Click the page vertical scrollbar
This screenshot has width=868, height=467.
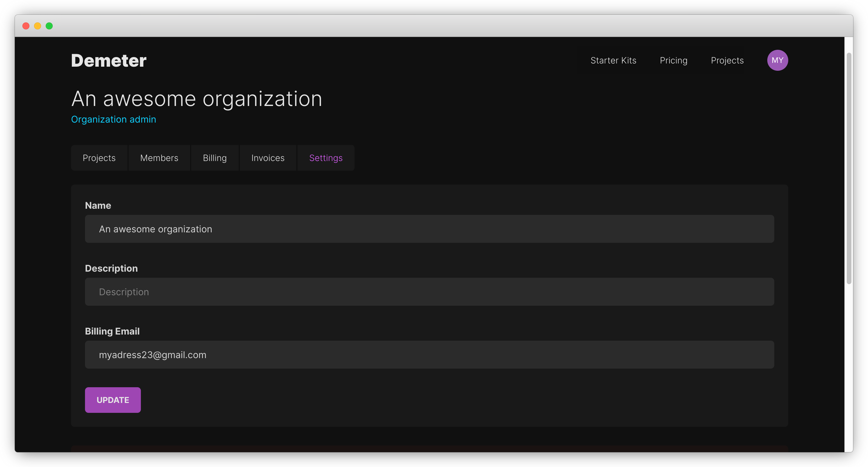pyautogui.click(x=849, y=169)
